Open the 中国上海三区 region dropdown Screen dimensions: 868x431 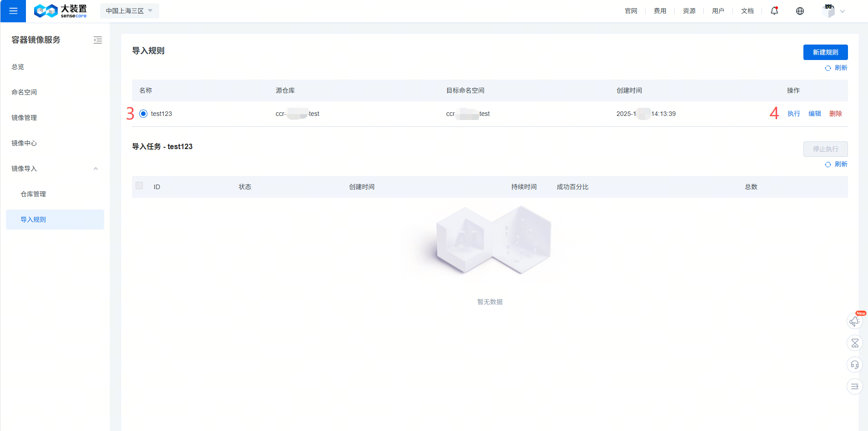(x=129, y=10)
